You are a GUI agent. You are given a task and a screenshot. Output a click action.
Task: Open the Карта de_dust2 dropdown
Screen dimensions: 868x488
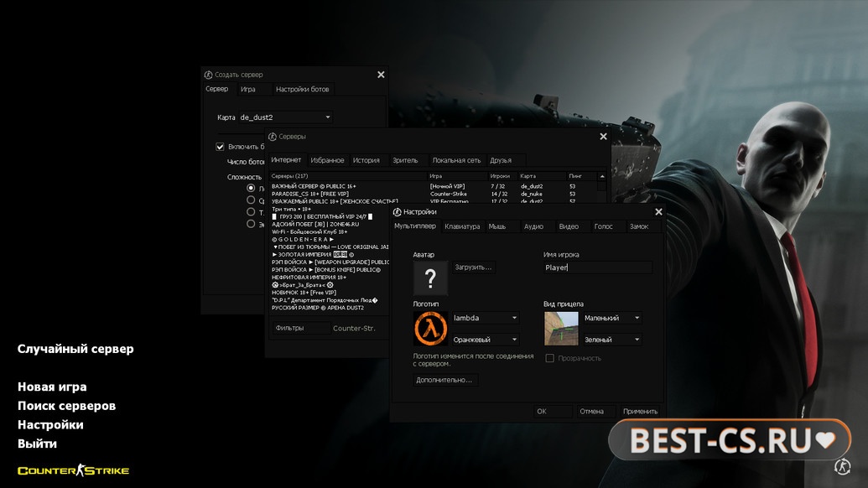pos(285,117)
